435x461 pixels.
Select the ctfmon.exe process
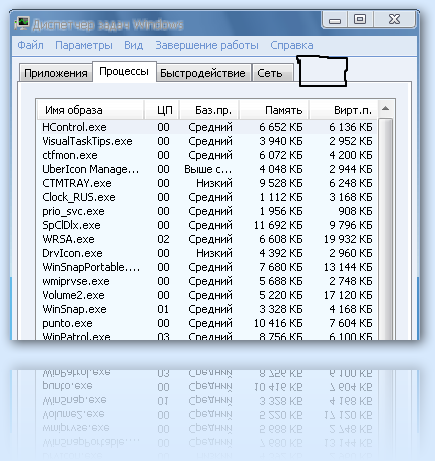click(x=208, y=155)
